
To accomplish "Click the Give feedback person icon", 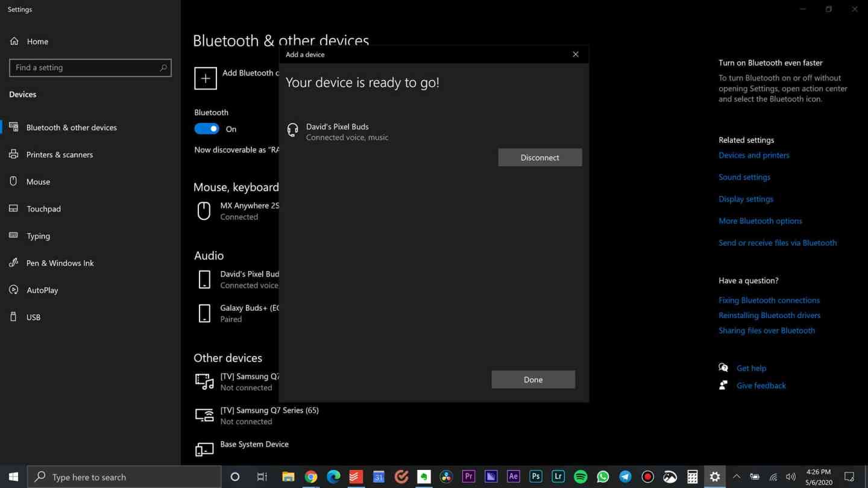I will coord(723,385).
